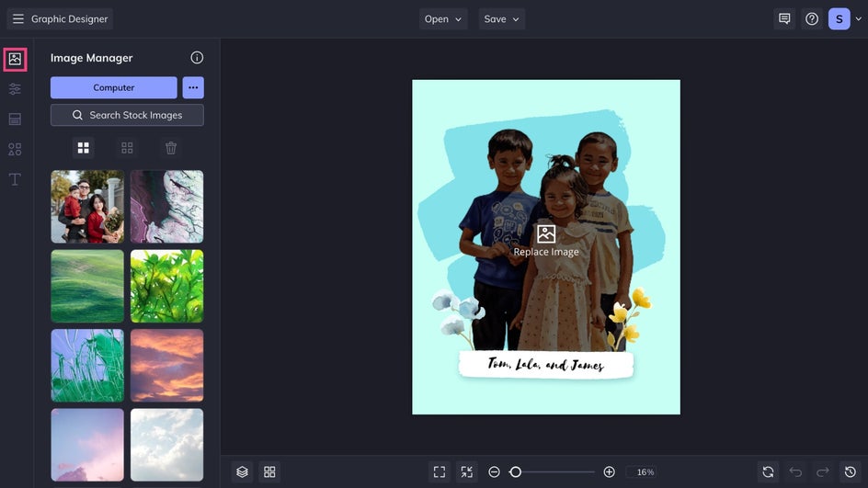Open the Templates sidebar icon
868x488 pixels.
coord(15,119)
